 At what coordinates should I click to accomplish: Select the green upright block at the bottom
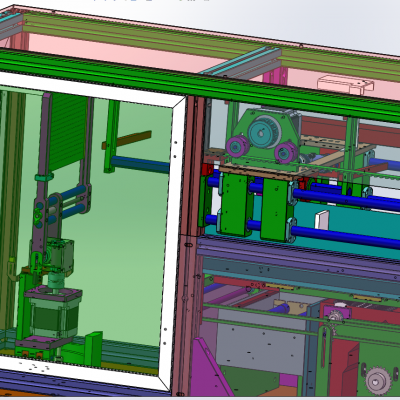pyautogui.click(x=93, y=349)
